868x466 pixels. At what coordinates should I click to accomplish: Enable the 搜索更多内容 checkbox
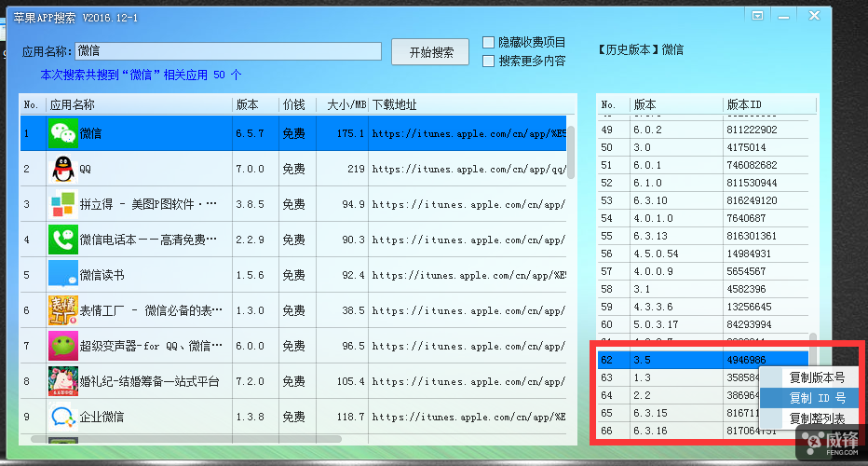point(488,61)
